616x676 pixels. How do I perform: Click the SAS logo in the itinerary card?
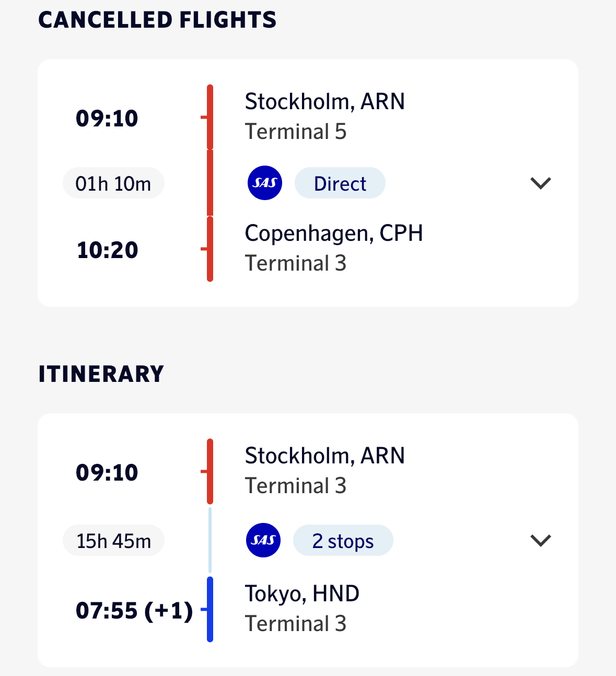click(263, 540)
